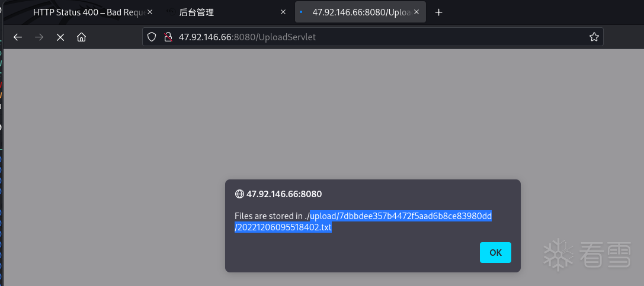Image resolution: width=644 pixels, height=286 pixels.
Task: Close the 后台管理 tab
Action: click(x=284, y=12)
